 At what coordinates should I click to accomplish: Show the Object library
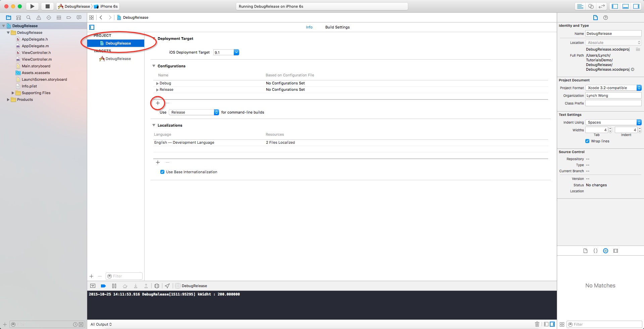605,251
